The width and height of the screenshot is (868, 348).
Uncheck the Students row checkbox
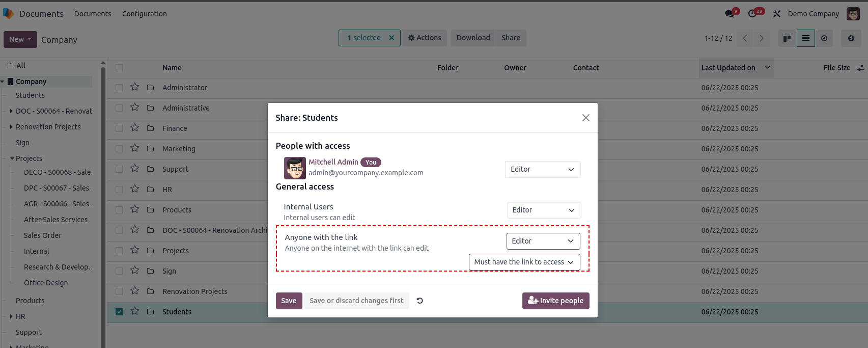(x=119, y=312)
